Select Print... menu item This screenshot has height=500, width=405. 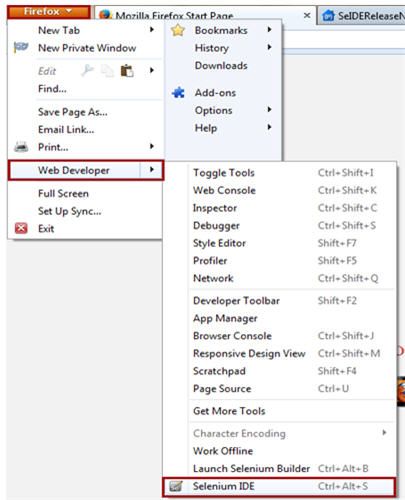coord(85,147)
